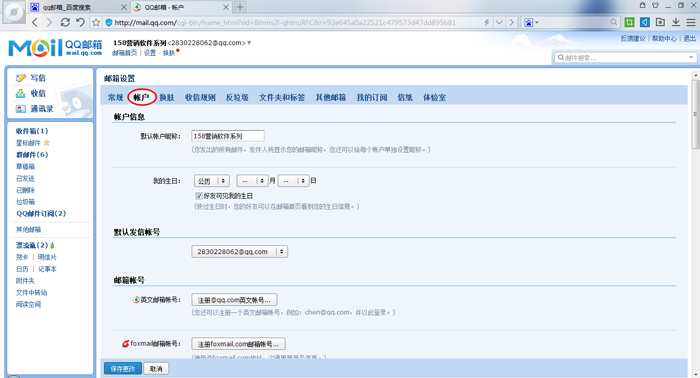Open 其他邮箱 in sidebar

pos(29,229)
